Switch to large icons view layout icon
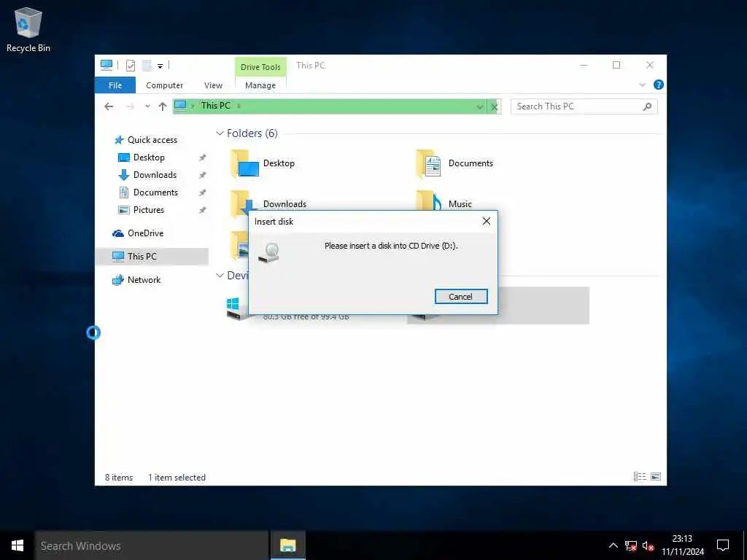This screenshot has height=560, width=747. pos(656,477)
